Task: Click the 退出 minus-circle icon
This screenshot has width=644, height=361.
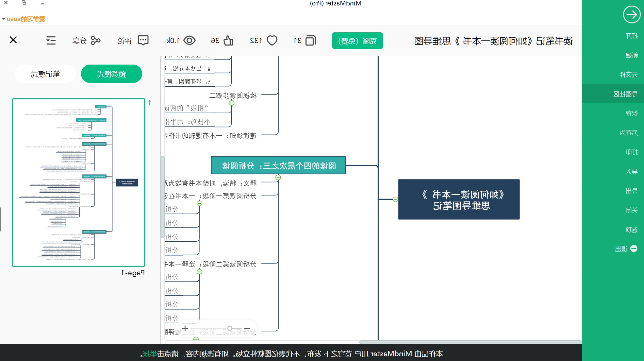Action: (633, 248)
